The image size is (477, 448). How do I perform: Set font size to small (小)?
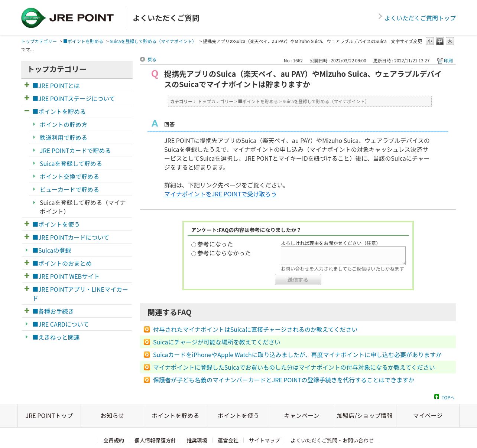click(430, 41)
